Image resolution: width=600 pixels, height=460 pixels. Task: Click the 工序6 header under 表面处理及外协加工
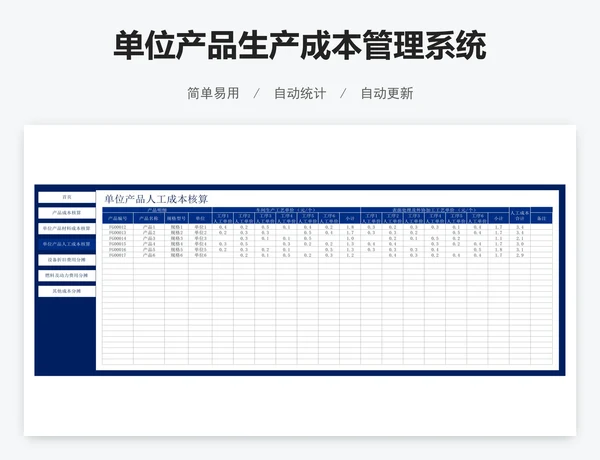pyautogui.click(x=477, y=219)
